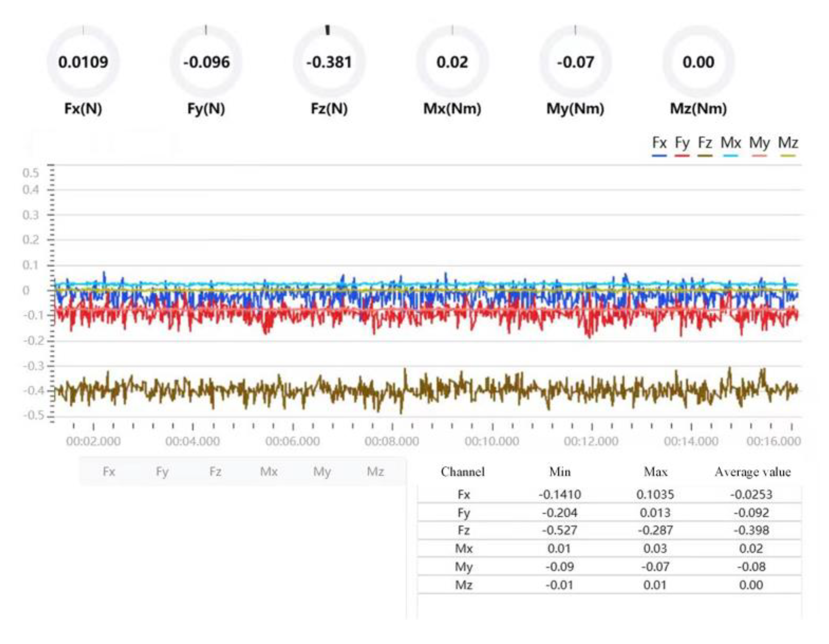Switch to the Fz tab below chart
This screenshot has height=644, width=829.
coord(215,472)
